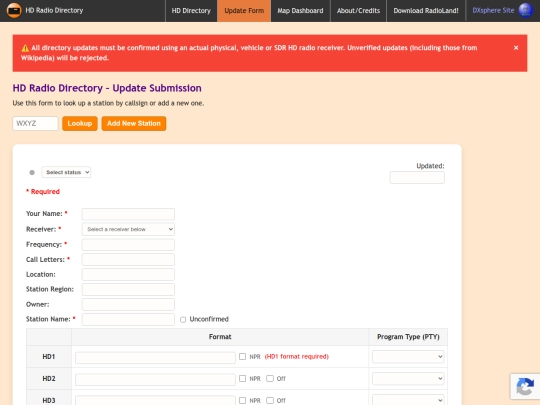Viewport: 540px width, 405px height.
Task: Open Download RadioLand! menu item
Action: pos(426,11)
